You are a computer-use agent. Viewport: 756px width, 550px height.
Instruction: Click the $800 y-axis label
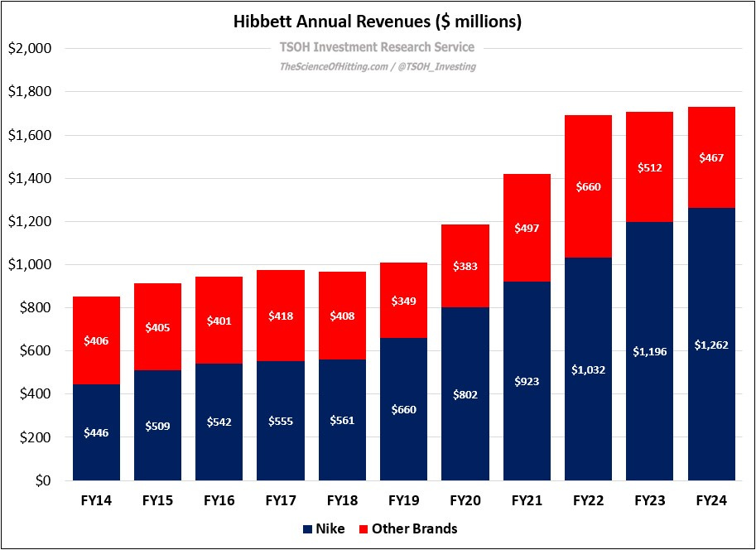pyautogui.click(x=36, y=308)
